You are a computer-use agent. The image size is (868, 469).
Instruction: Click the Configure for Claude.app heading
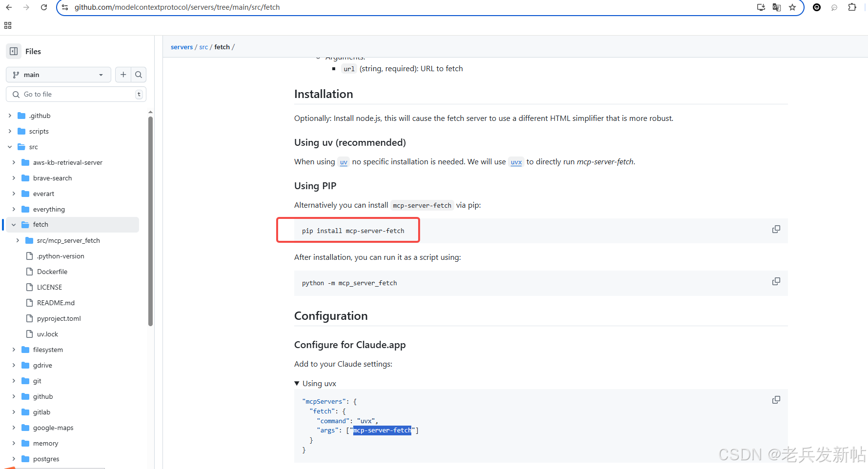point(350,345)
